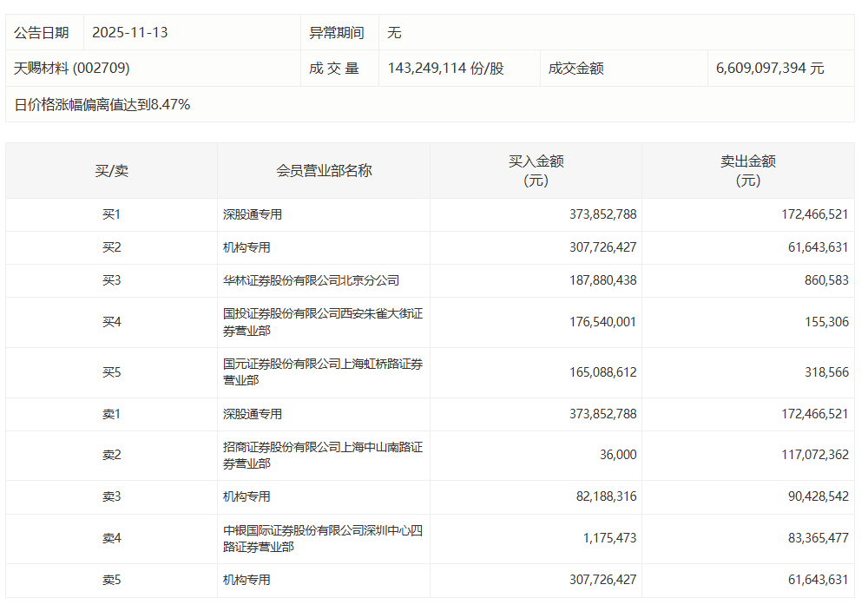Select 机构专用 in the 买2 row

[247, 247]
